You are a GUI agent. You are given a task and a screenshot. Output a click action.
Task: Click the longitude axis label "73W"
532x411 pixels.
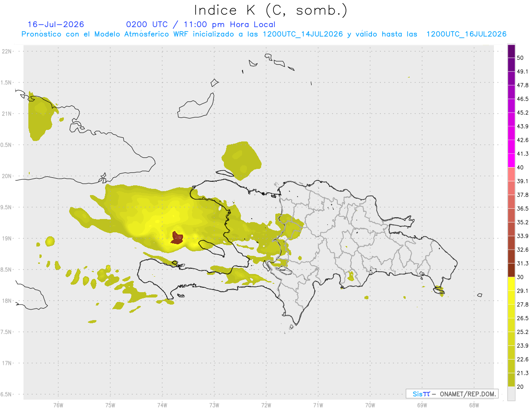point(214,405)
